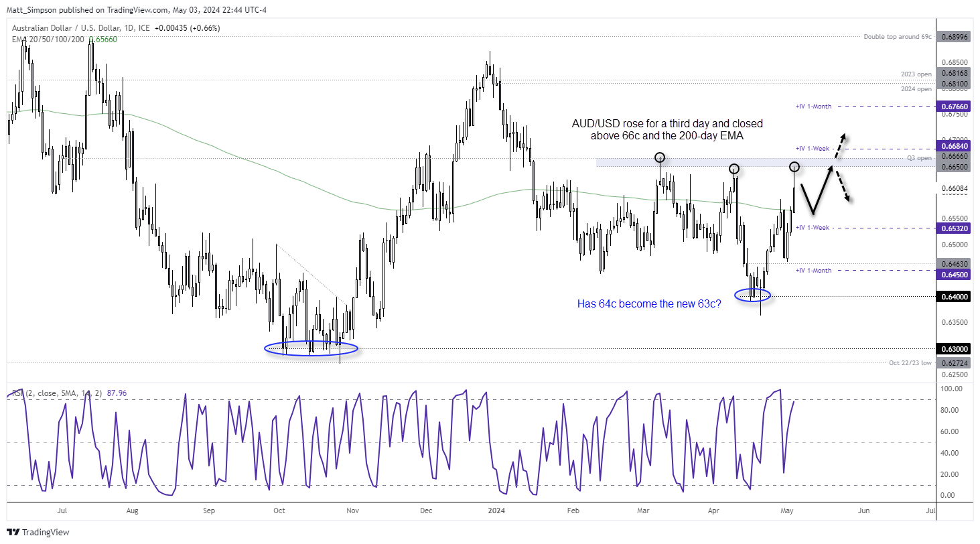The image size is (980, 544).
Task: Select the purple 0.65320 price tag
Action: pyautogui.click(x=955, y=228)
